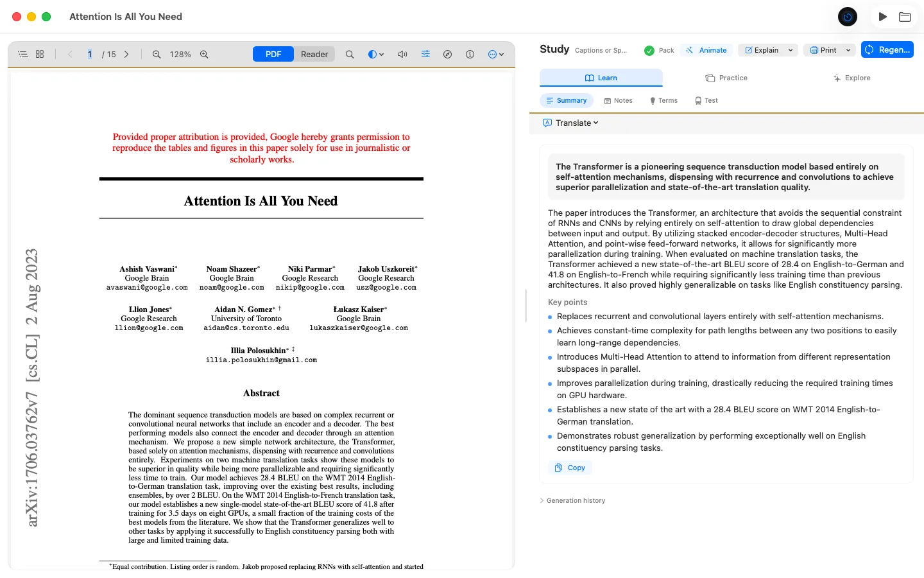
Task: Click the 'Key points' heading
Action: [567, 302]
